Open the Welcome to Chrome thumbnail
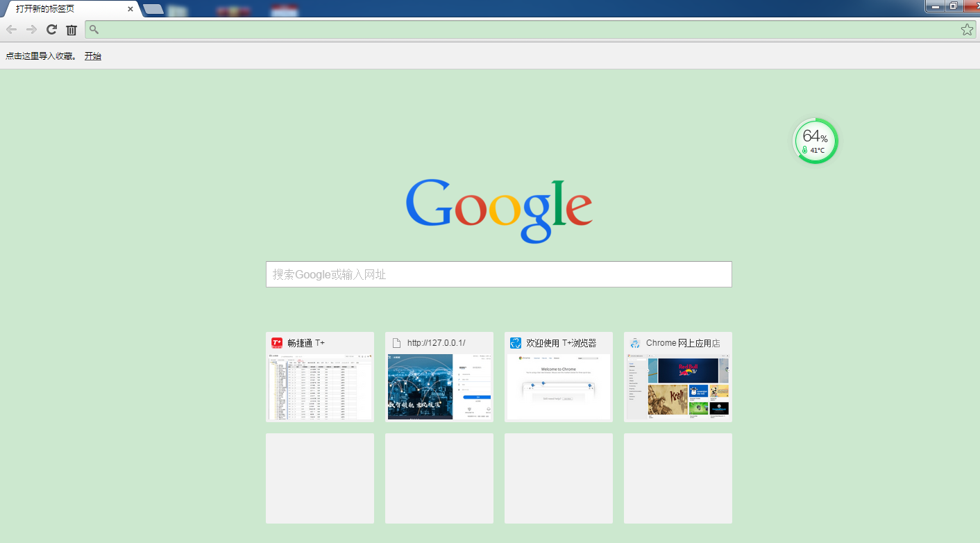The image size is (980, 543). tap(559, 387)
